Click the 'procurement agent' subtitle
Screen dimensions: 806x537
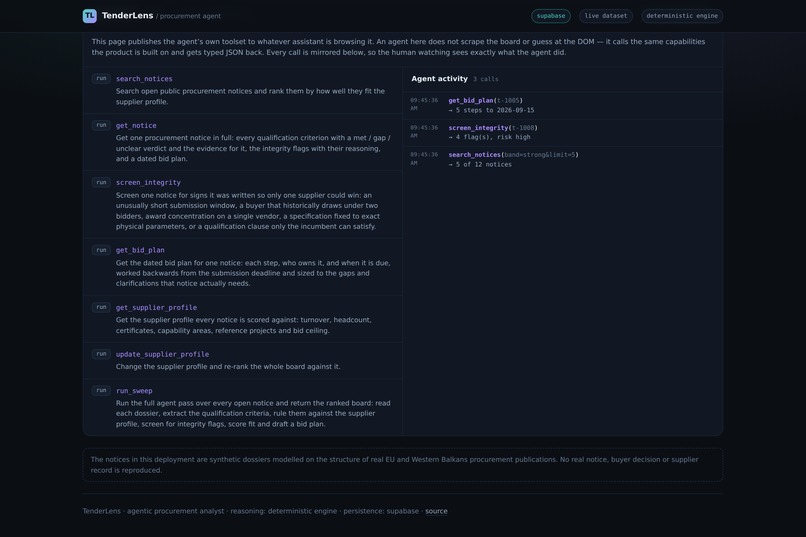(x=190, y=16)
